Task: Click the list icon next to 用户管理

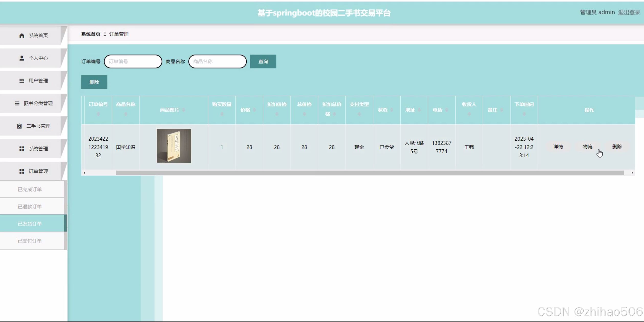Action: [x=22, y=81]
